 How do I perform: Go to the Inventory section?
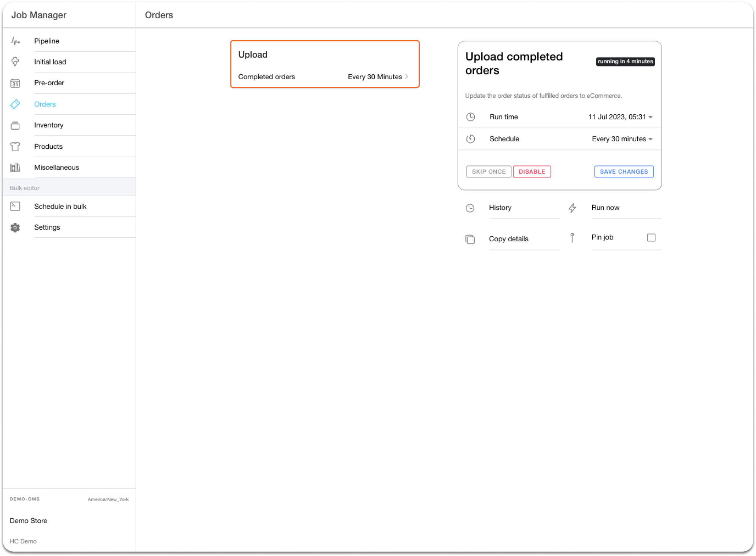49,125
